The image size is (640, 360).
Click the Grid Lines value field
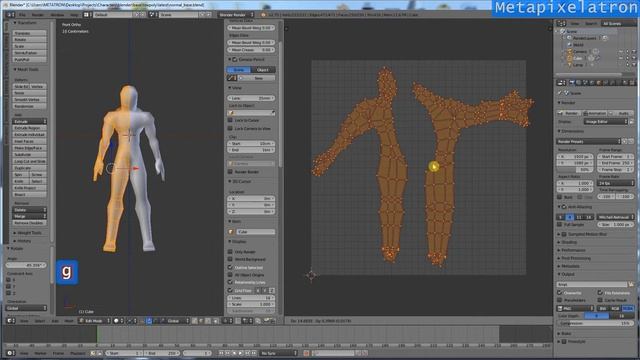pos(251,298)
